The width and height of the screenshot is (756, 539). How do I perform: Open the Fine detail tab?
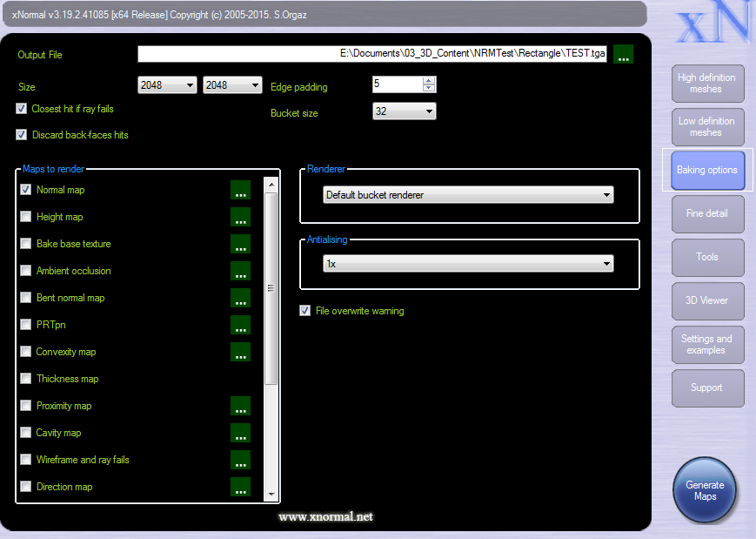(x=707, y=213)
